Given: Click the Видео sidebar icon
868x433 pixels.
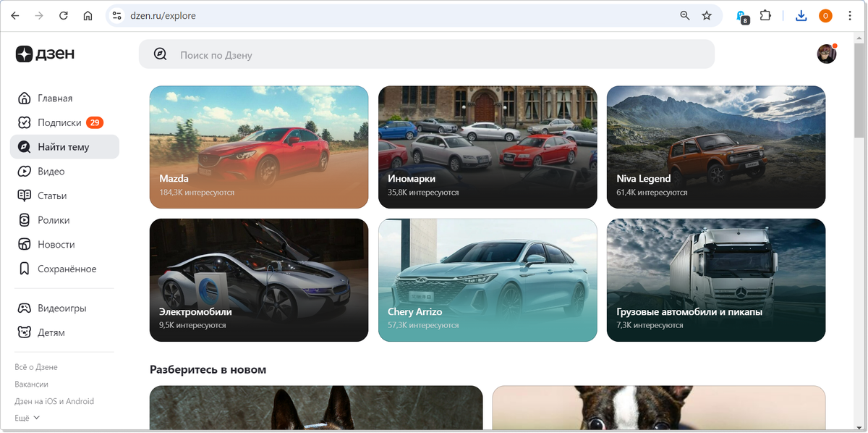Looking at the screenshot, I should tap(25, 172).
